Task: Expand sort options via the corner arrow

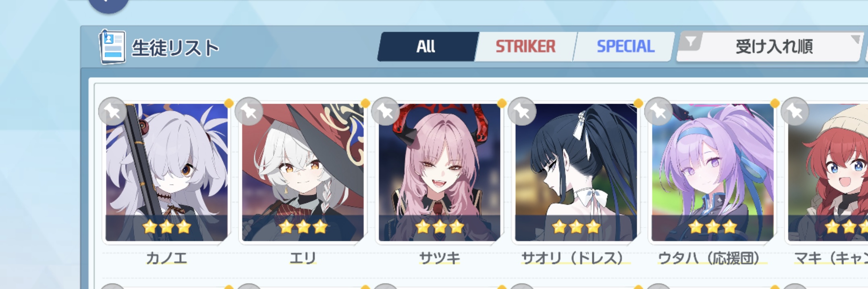Action: (x=855, y=39)
